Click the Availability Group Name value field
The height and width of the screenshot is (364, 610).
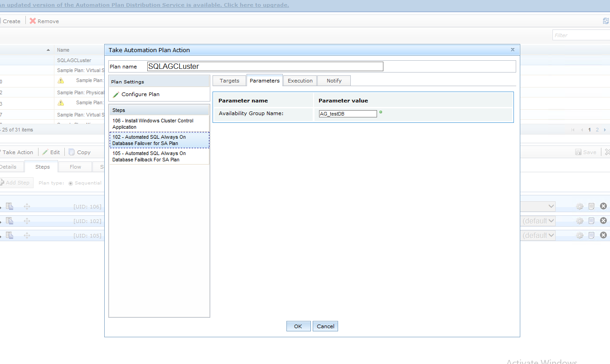tap(348, 114)
